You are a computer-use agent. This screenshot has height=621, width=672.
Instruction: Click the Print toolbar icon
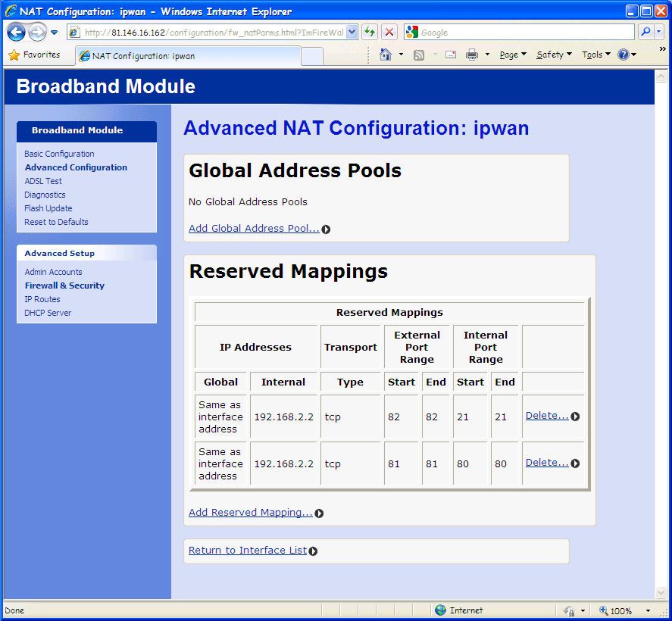(x=472, y=55)
